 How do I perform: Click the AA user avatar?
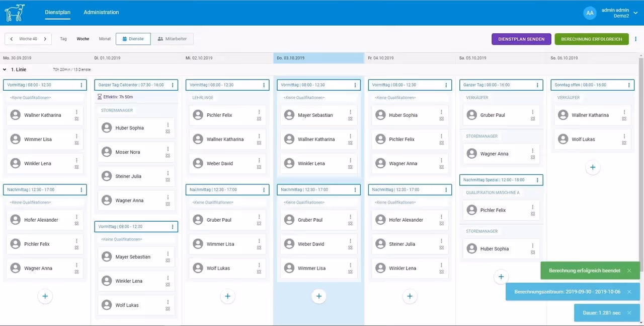coord(590,13)
